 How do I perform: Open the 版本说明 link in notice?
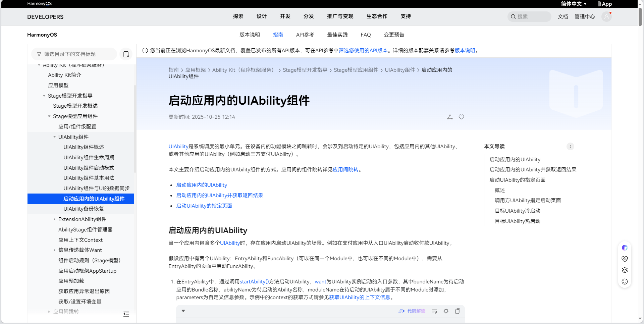[x=465, y=51]
